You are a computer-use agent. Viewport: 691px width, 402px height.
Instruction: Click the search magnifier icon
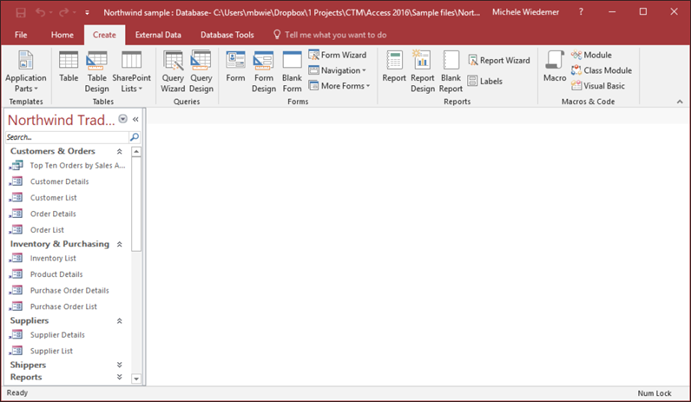(135, 137)
